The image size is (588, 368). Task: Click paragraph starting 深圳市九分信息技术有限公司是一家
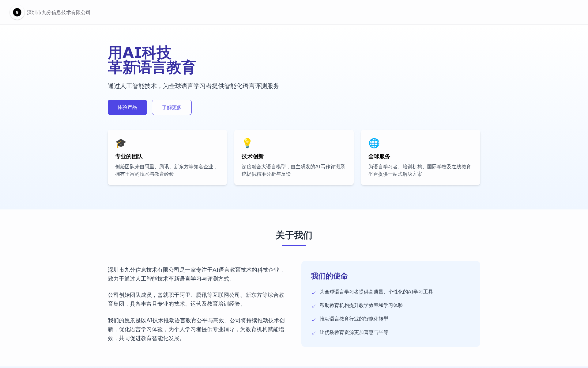(x=196, y=274)
